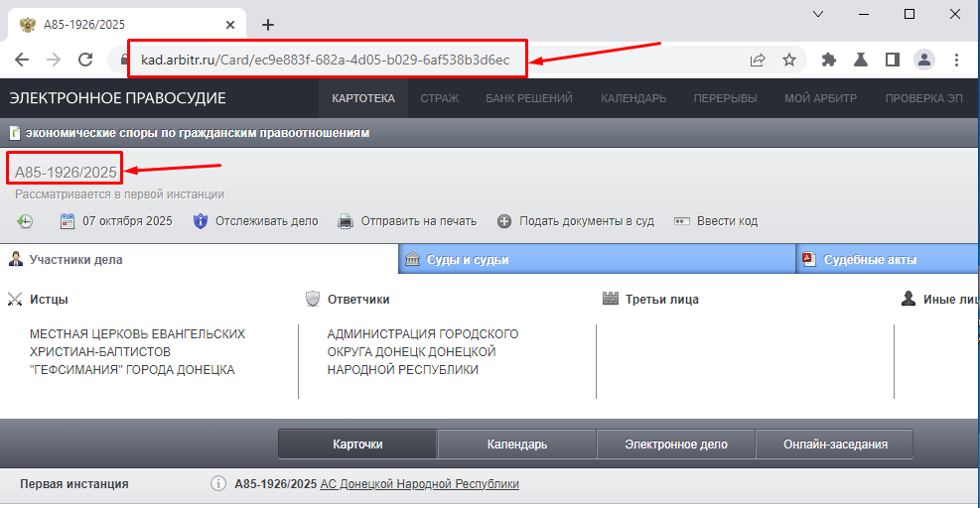Image resolution: width=980 pixels, height=508 pixels.
Task: Share this page via address bar icon
Action: (758, 60)
